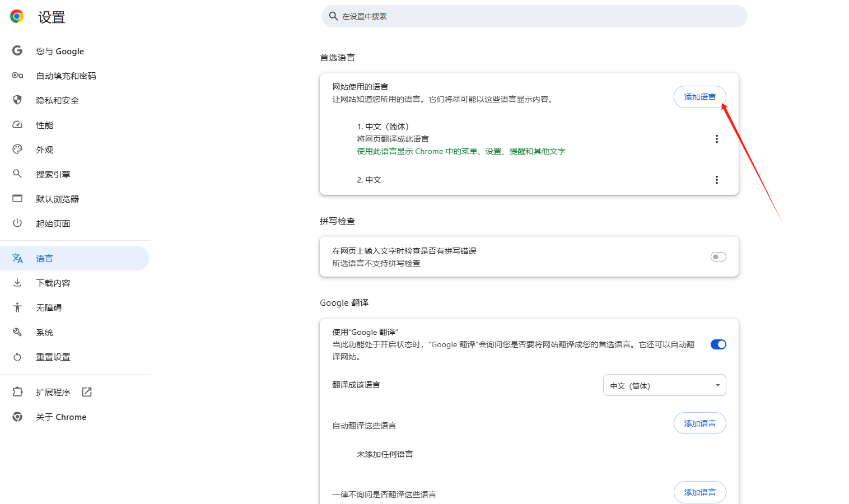The height and width of the screenshot is (504, 849).
Task: Click the 未添加任何语言 text
Action: tap(385, 454)
